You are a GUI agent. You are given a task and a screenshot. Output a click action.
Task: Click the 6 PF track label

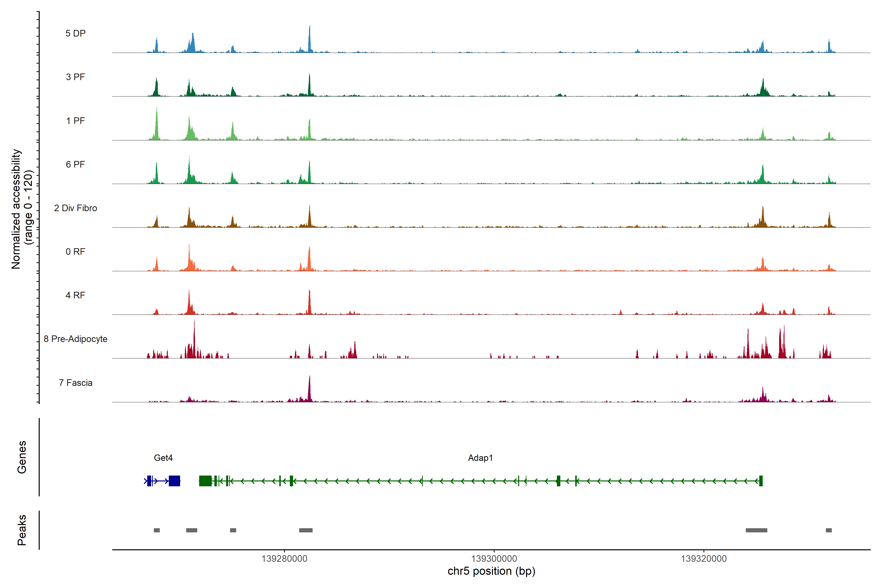coord(75,164)
